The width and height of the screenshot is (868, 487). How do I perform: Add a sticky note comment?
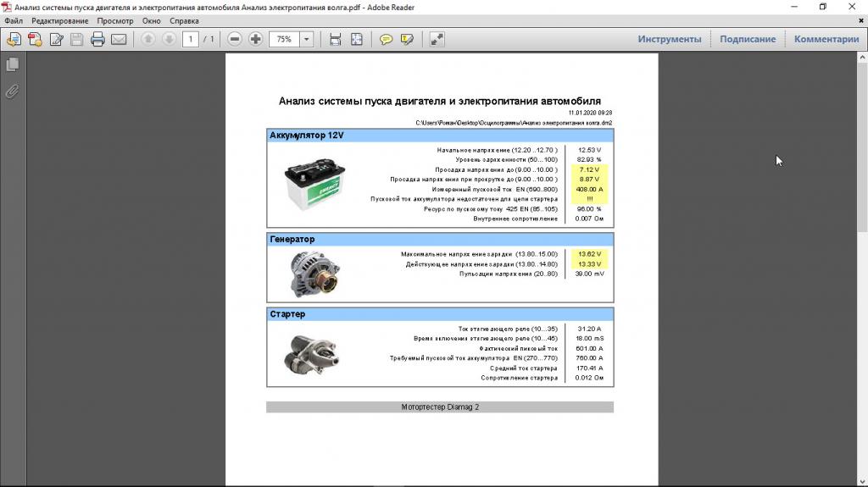[x=386, y=39]
